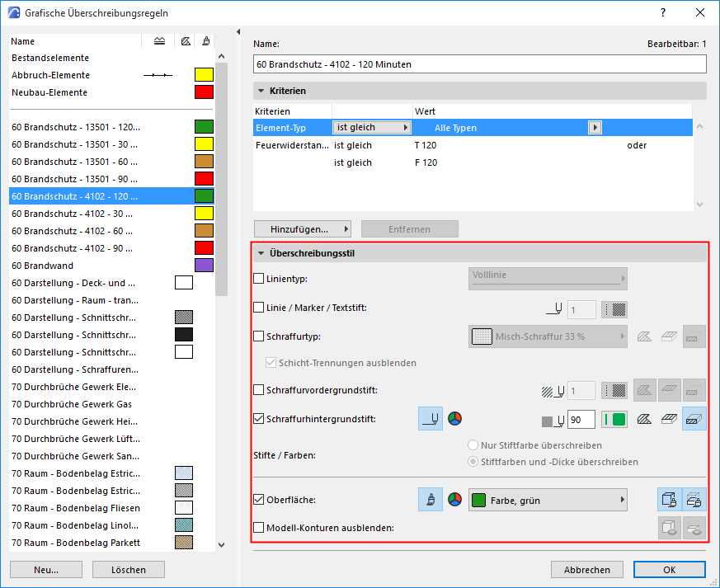The height and width of the screenshot is (588, 720).
Task: Collapse the left rule list panel arrow
Action: click(x=238, y=31)
